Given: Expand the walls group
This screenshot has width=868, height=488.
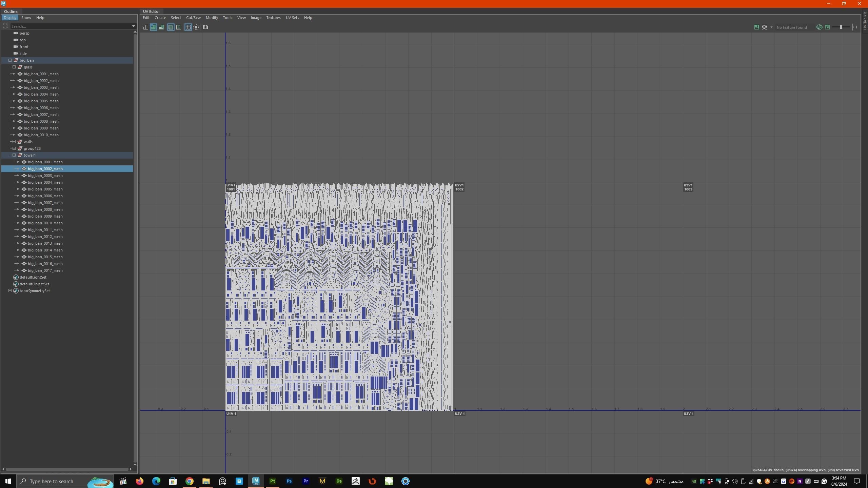Looking at the screenshot, I should click(x=14, y=142).
